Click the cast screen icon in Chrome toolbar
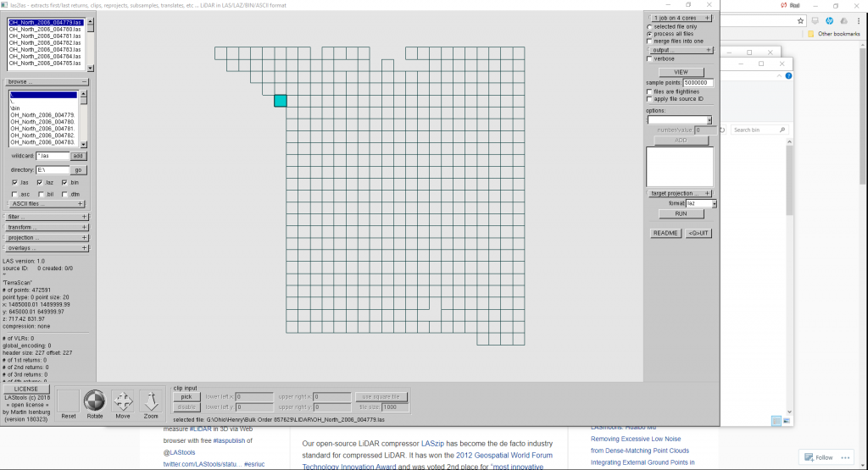Screen dimensions: 868x470 815,21
